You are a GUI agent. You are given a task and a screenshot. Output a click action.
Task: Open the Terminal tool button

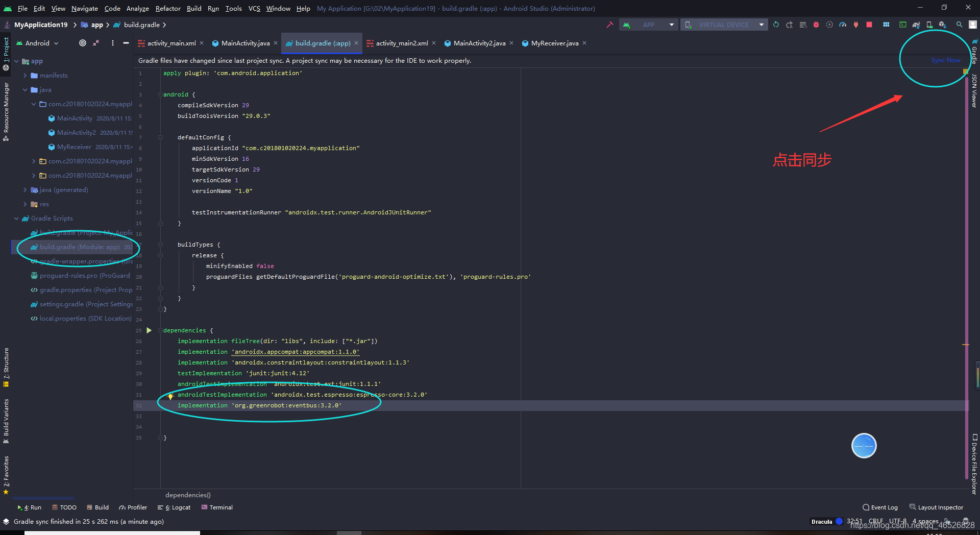point(217,507)
